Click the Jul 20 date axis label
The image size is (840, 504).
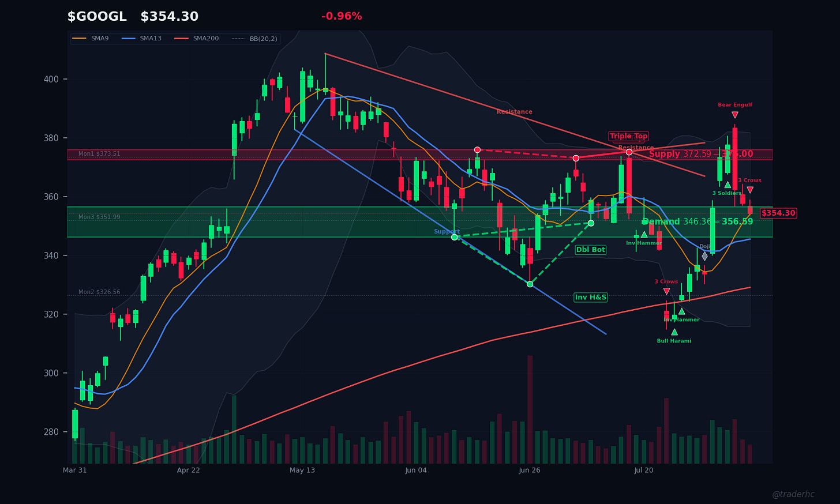coord(644,471)
